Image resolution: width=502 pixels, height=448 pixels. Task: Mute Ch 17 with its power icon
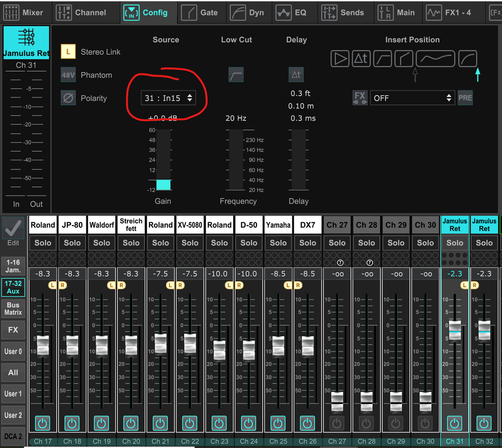[x=42, y=423]
